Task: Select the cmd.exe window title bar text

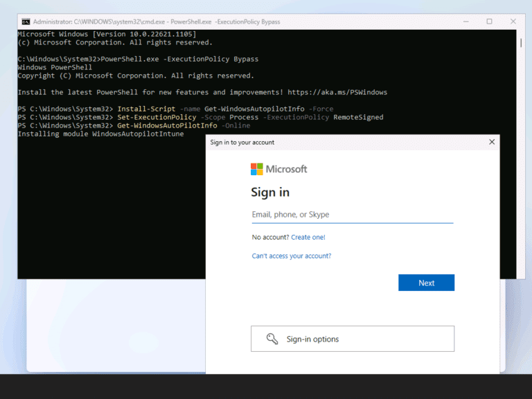Action: tap(156, 21)
